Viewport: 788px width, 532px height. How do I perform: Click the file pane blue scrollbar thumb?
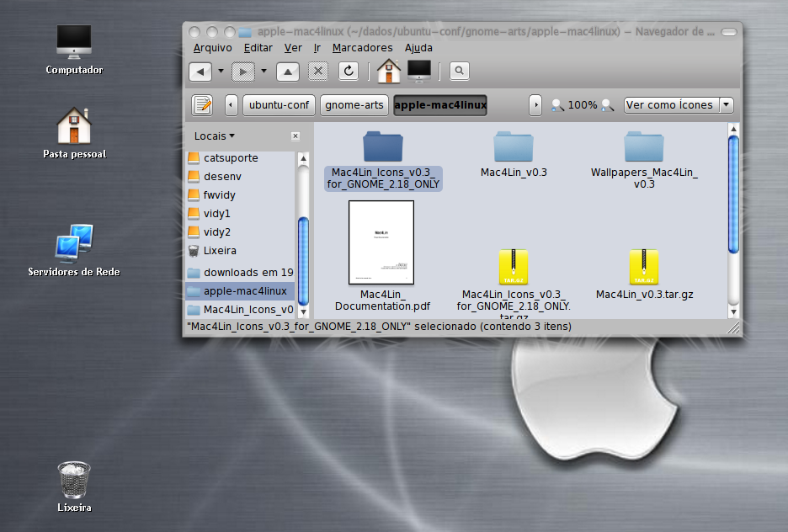click(733, 195)
